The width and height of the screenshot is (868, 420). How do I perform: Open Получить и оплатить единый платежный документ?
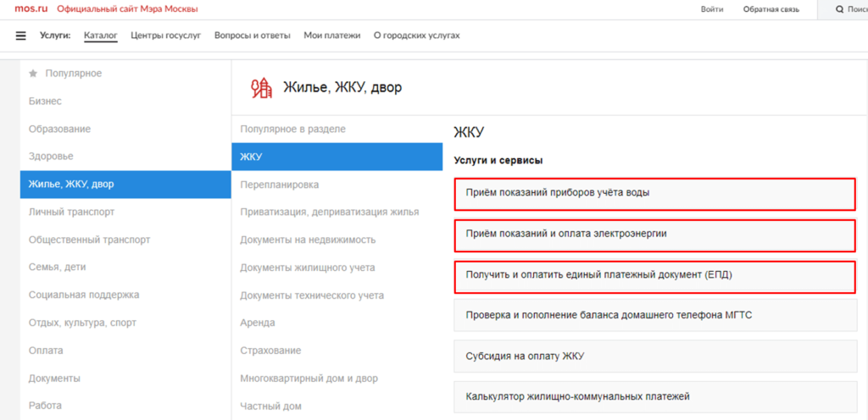(655, 275)
